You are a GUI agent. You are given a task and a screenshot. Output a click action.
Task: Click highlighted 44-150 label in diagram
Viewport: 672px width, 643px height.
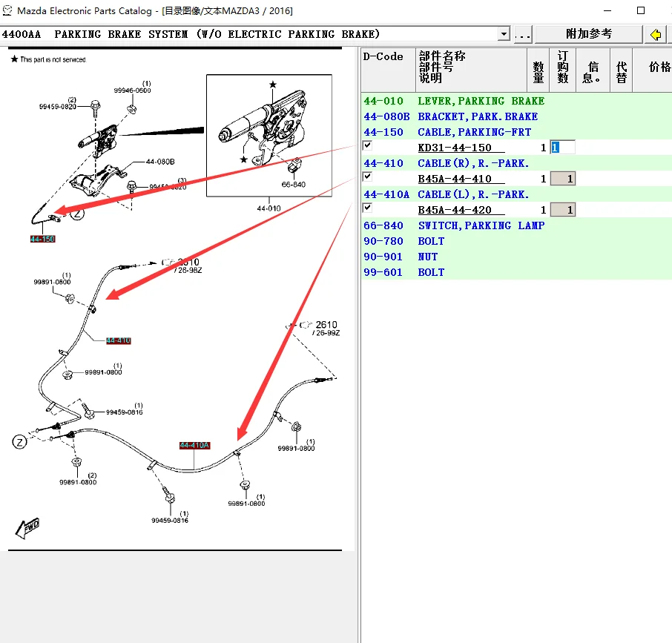click(42, 239)
